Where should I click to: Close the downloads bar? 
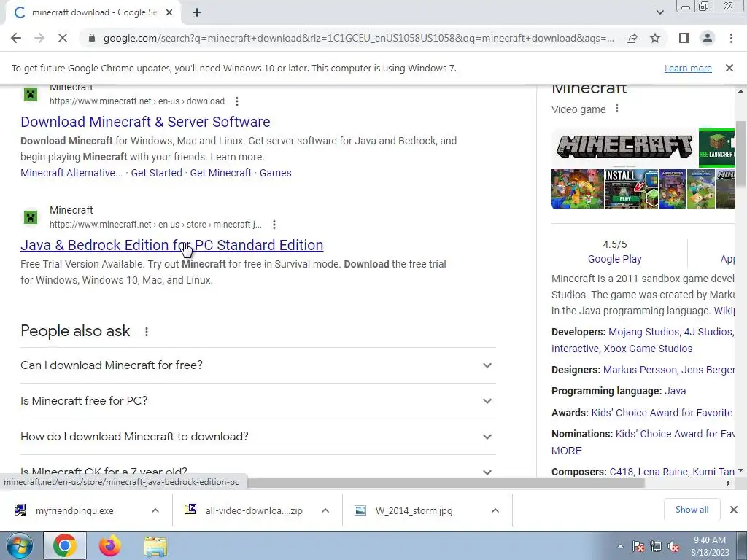pyautogui.click(x=734, y=510)
